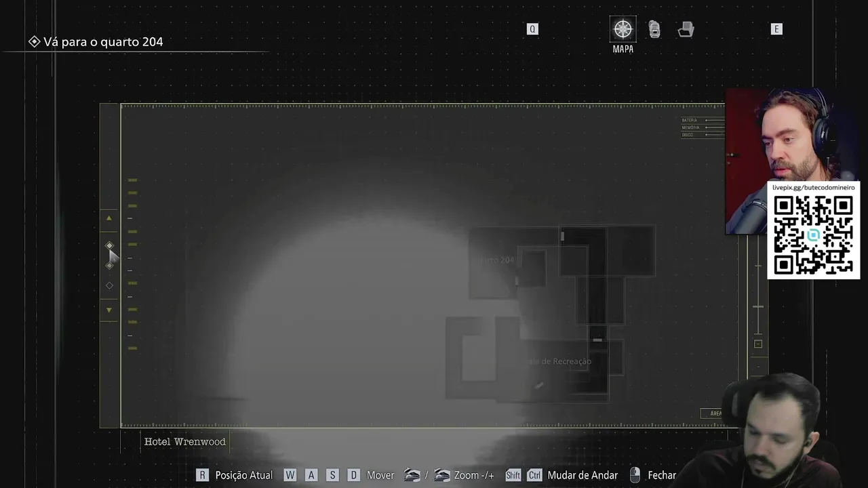This screenshot has width=868, height=488.
Task: Click the Hotel Wrenwood location label
Action: click(x=184, y=442)
